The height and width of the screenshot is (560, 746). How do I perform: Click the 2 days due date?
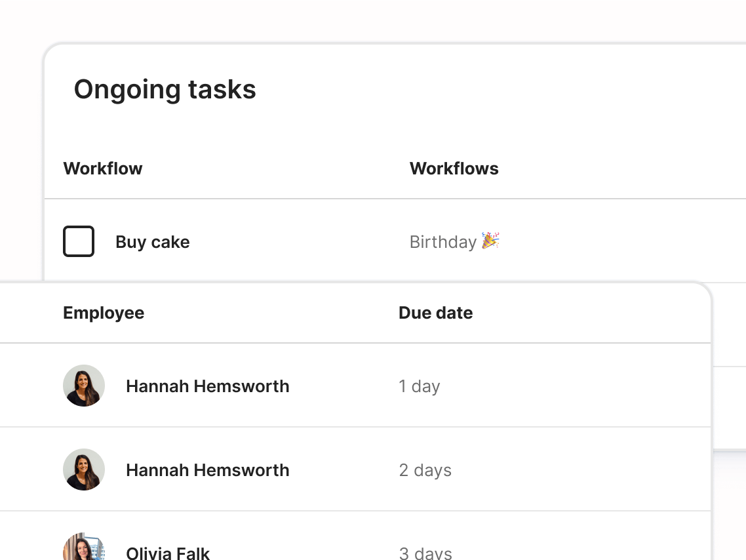tap(425, 470)
